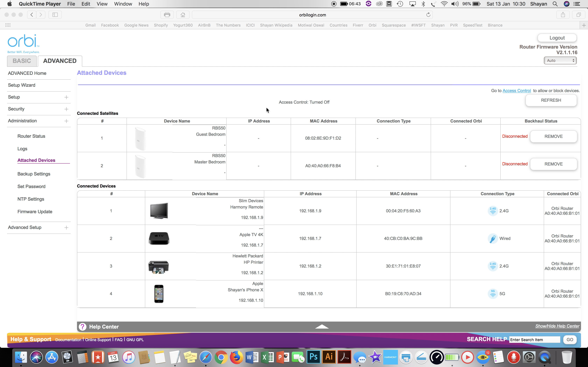Viewport: 588px width, 367px height.
Task: Switch to the BASIC tab
Action: coord(22,61)
